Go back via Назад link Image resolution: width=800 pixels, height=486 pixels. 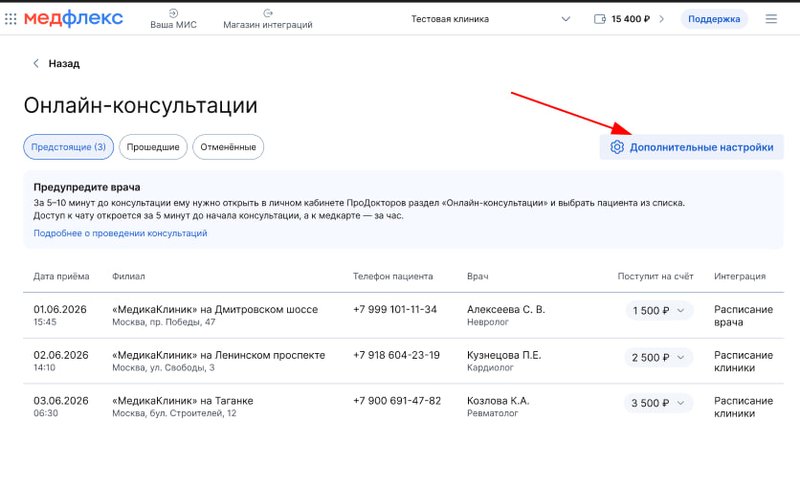click(x=64, y=64)
